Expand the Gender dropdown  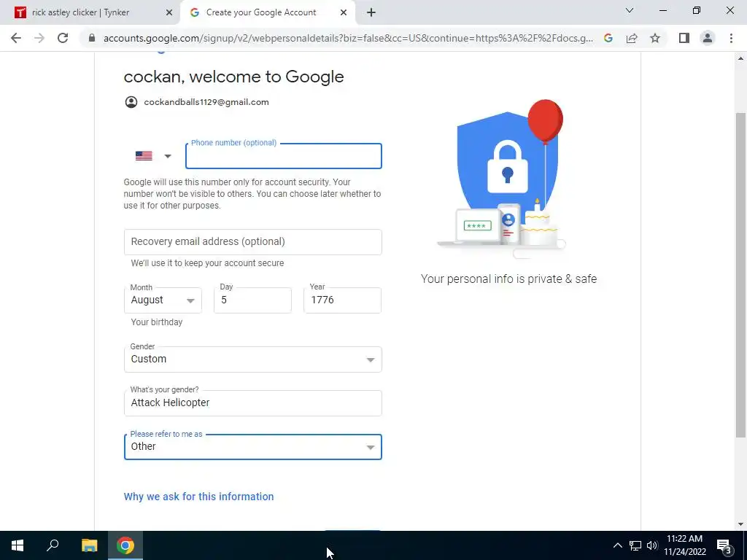click(x=253, y=359)
